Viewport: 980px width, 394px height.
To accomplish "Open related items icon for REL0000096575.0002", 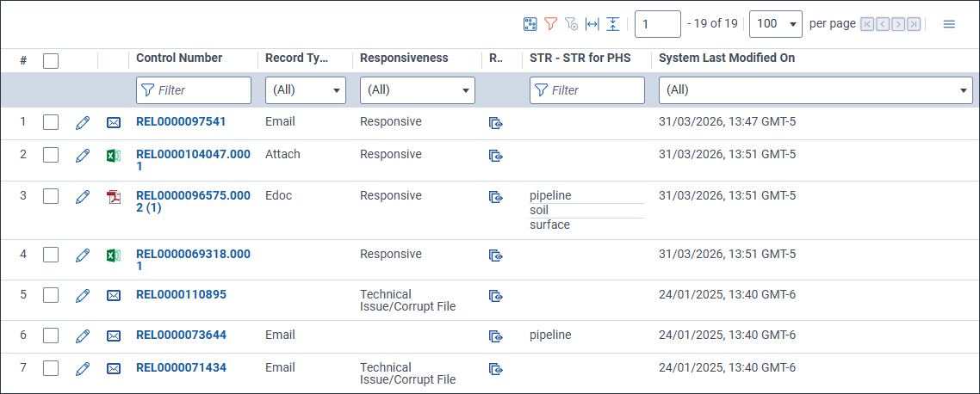I will point(496,197).
